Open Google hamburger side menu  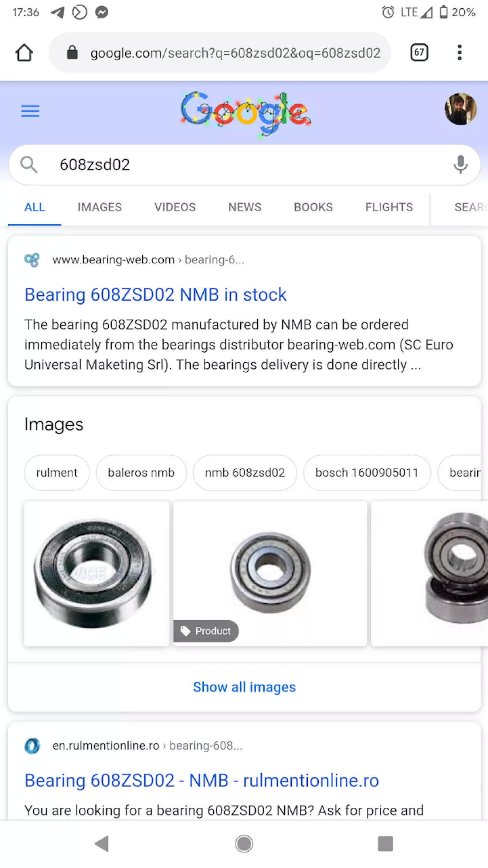(x=30, y=111)
